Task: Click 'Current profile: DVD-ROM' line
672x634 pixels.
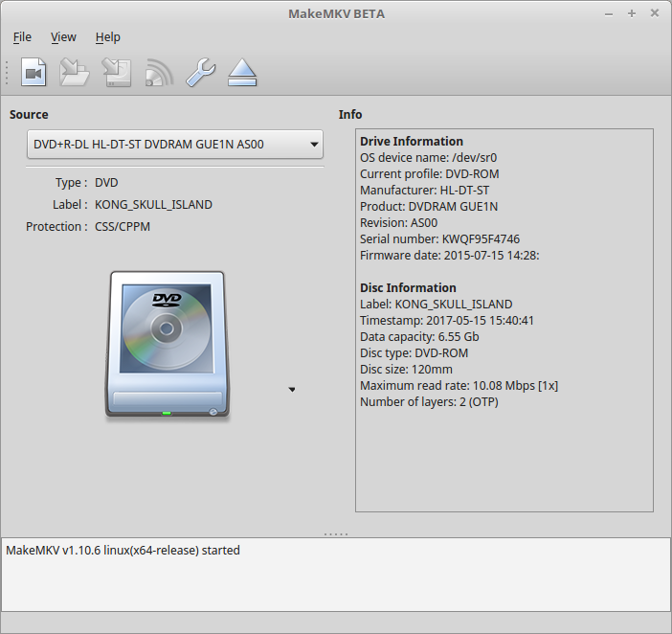Action: 430,174
